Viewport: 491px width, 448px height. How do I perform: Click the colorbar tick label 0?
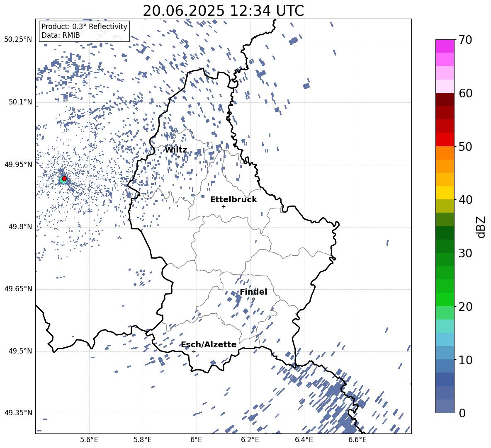(x=462, y=413)
